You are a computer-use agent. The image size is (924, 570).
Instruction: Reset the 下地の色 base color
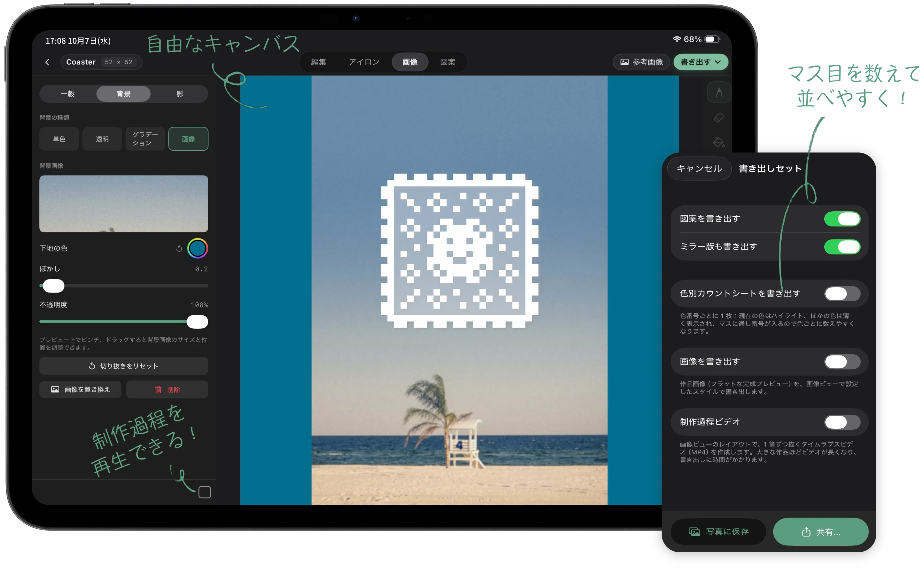(x=179, y=249)
